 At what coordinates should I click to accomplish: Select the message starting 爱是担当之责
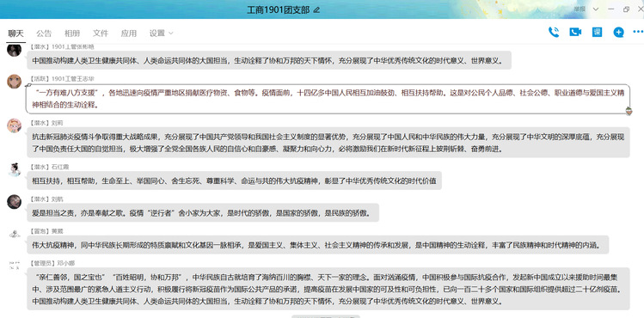(203, 213)
